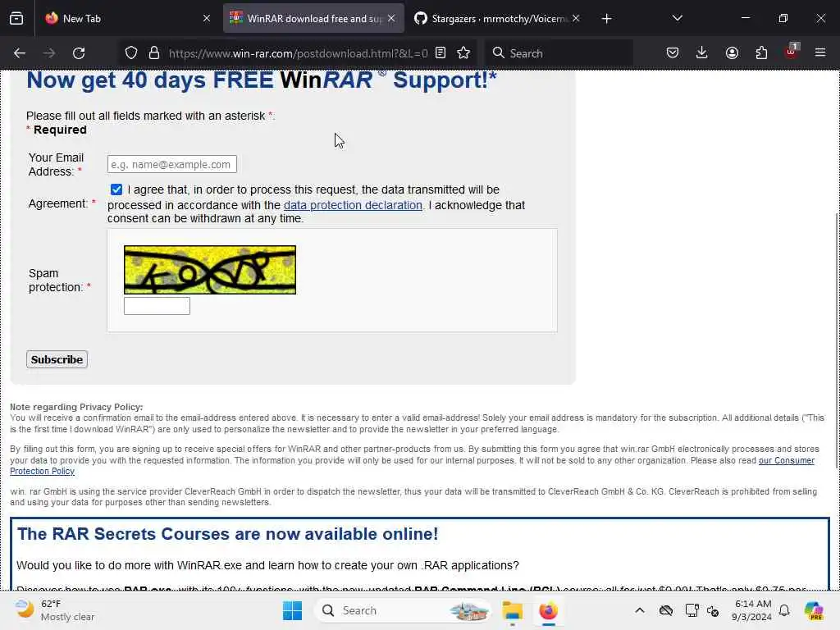Show hidden system tray icons

640,610
